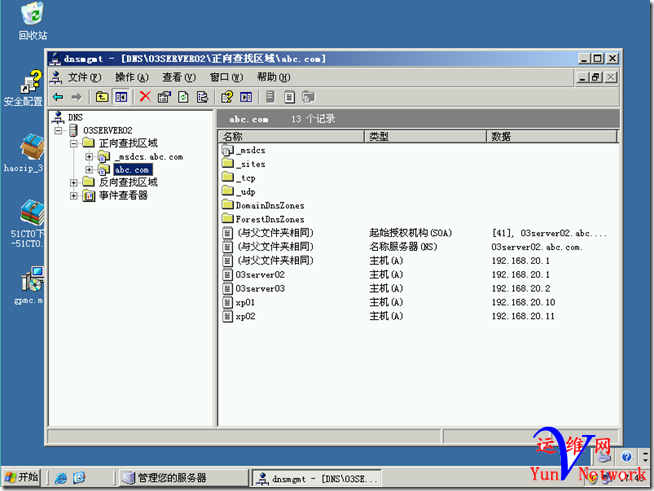Click the red Delete X icon
The image size is (654, 491).
145,97
